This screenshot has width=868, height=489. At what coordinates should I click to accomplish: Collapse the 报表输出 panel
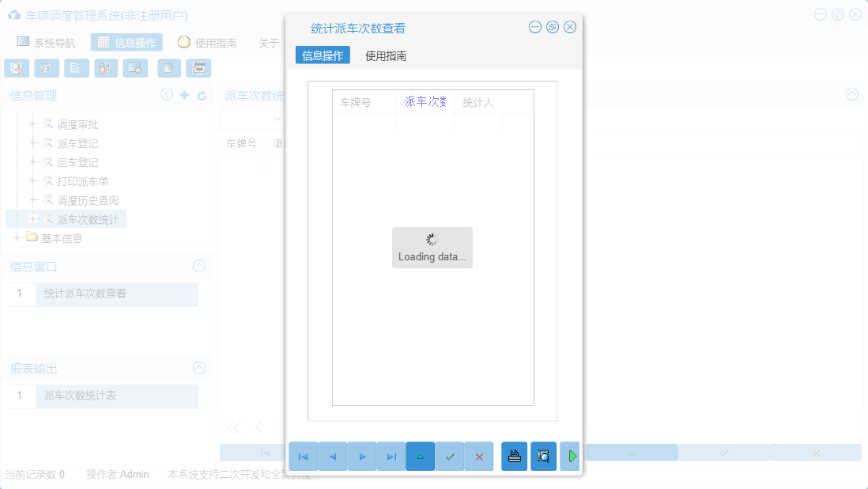[x=198, y=368]
